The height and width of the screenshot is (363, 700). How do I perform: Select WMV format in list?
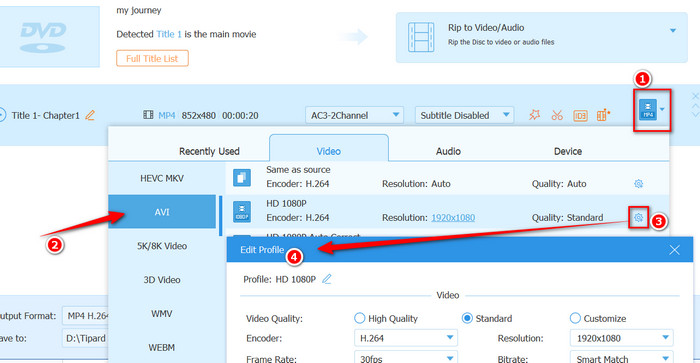(x=162, y=314)
